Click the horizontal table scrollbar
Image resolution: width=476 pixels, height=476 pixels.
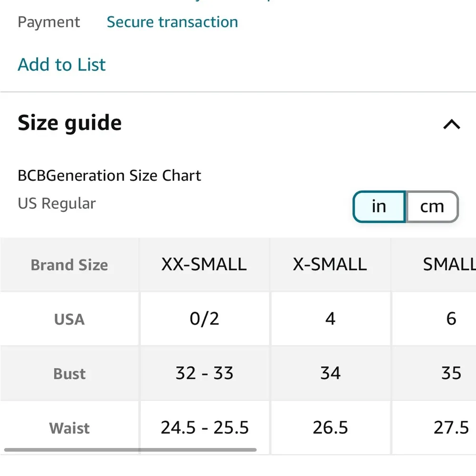(130, 449)
